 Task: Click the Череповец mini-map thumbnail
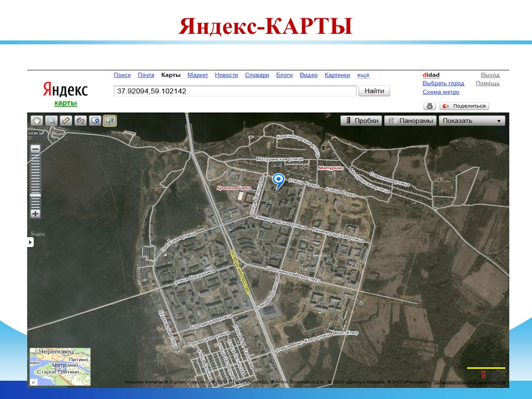pyautogui.click(x=60, y=367)
